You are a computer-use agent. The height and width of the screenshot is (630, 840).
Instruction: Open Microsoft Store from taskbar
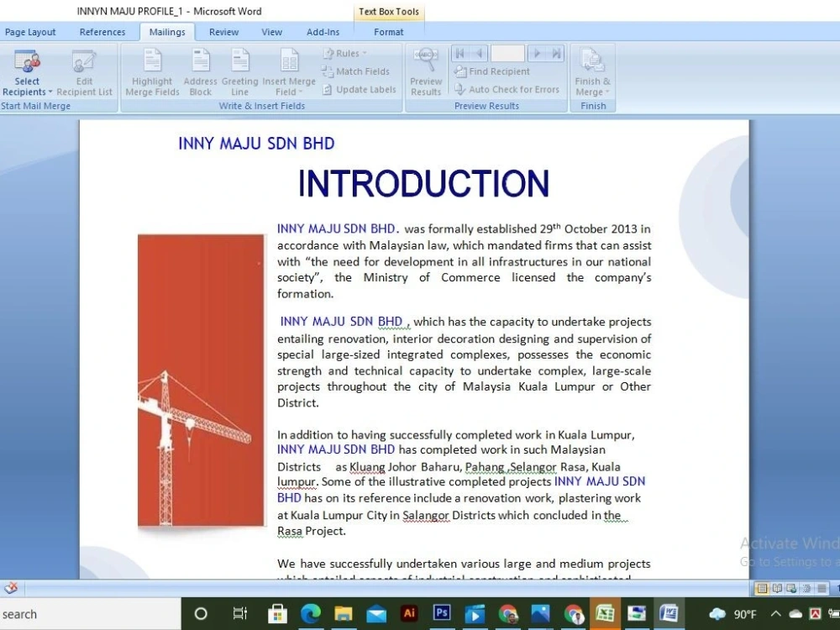pyautogui.click(x=277, y=614)
